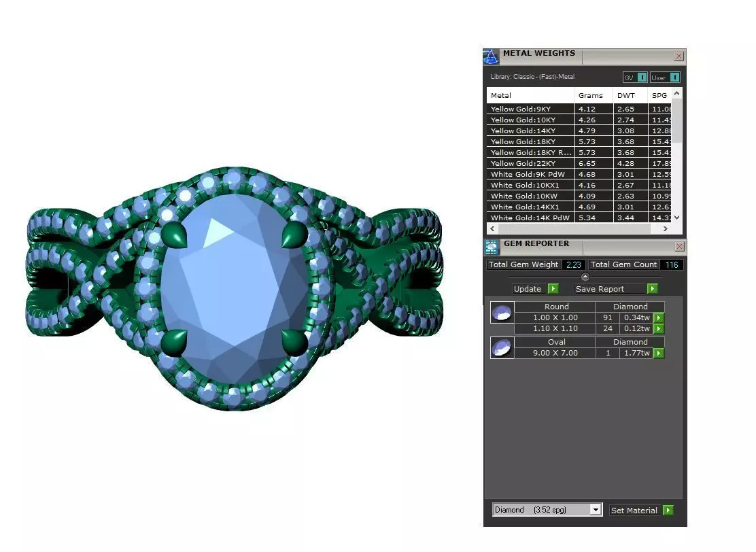Viewport: 756px width, 552px height.
Task: Select the Yellow Gold:14KY row
Action: tap(579, 131)
